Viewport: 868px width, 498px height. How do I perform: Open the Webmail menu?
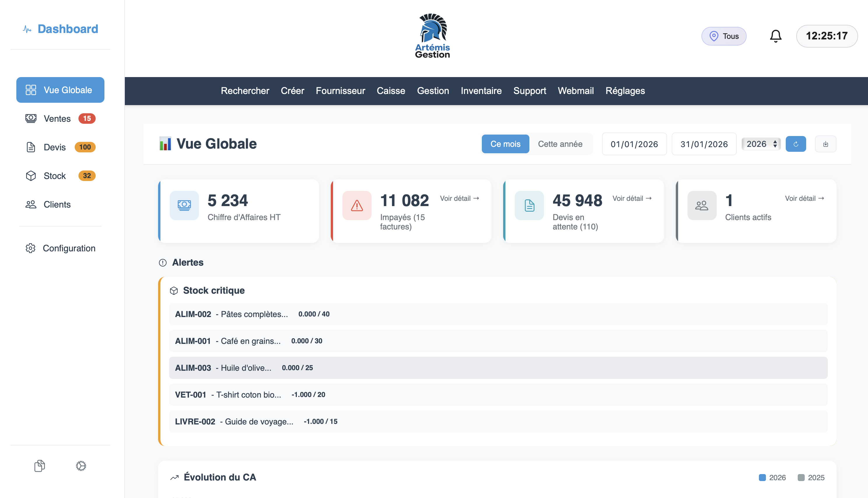click(x=576, y=91)
